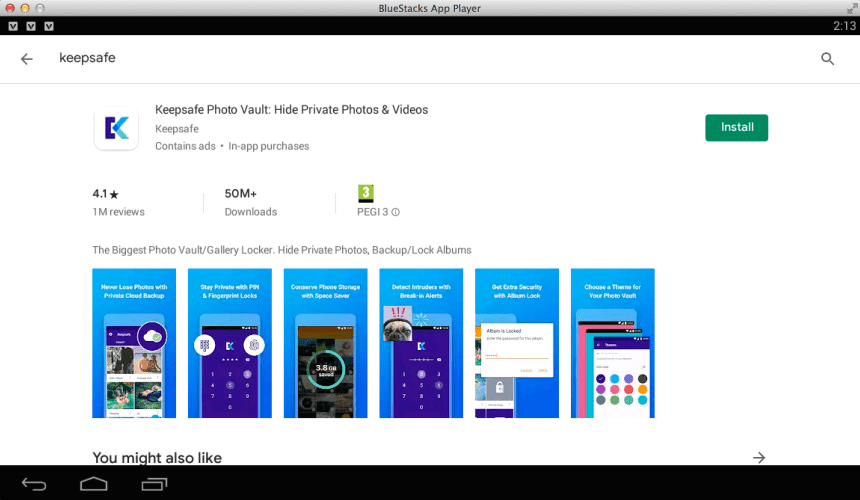This screenshot has height=500, width=860.
Task: Open the Keepsafe developer link
Action: pyautogui.click(x=177, y=129)
